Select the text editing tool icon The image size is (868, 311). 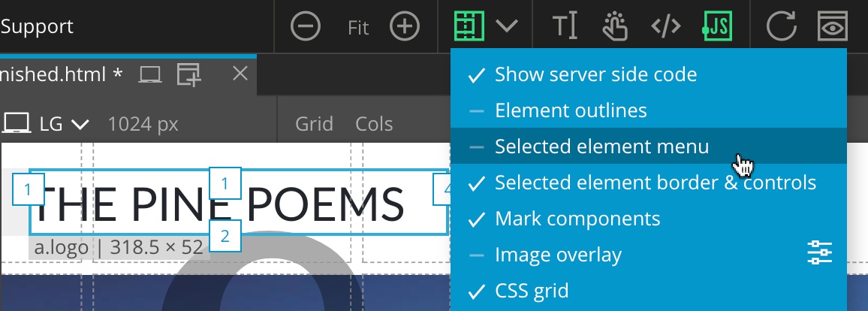565,26
